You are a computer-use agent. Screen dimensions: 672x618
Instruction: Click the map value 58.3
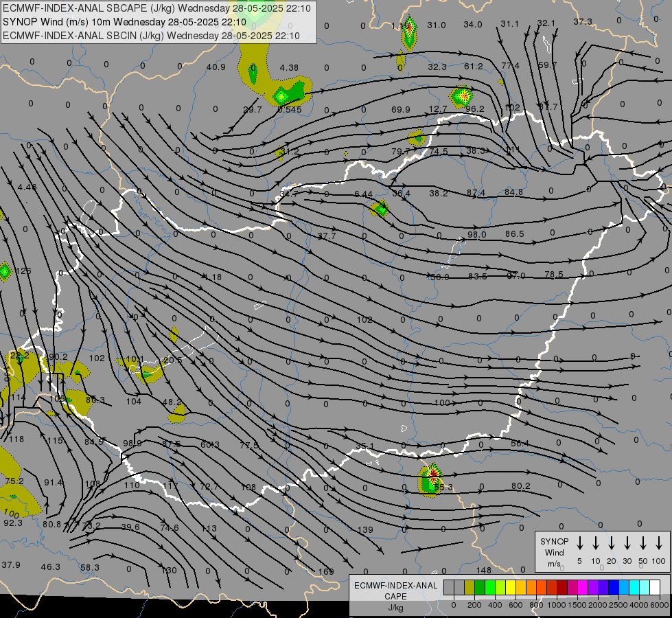click(x=89, y=567)
